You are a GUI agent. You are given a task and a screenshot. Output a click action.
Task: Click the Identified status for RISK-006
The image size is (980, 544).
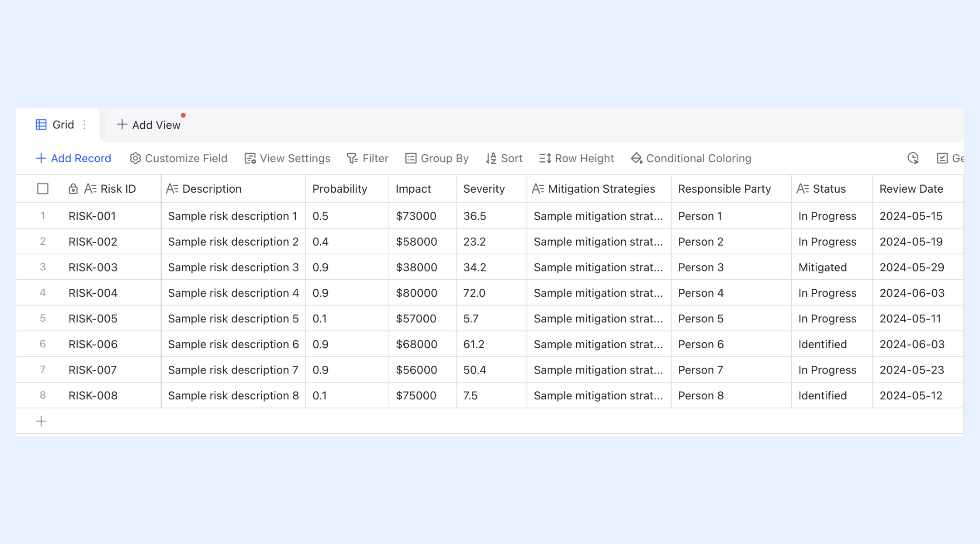[832, 344]
